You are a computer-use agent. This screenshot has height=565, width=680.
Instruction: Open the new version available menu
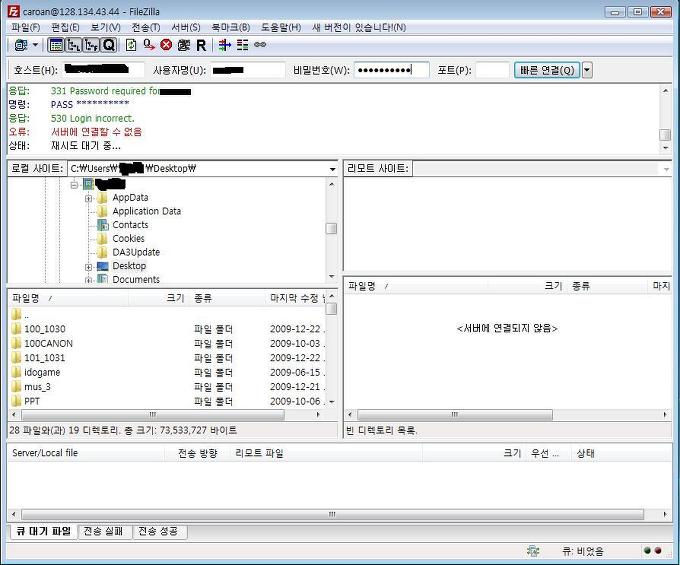click(x=359, y=27)
